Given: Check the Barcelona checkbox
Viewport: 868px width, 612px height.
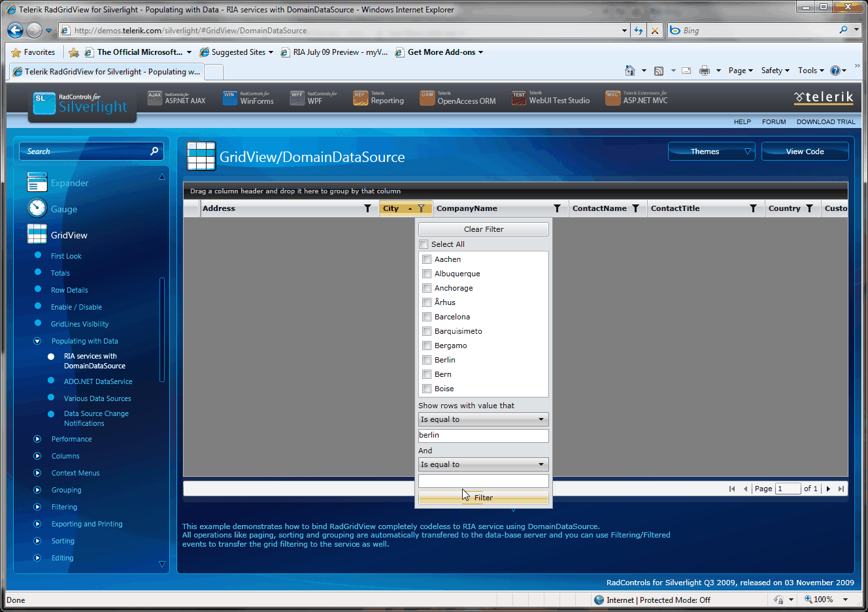Looking at the screenshot, I should (427, 317).
